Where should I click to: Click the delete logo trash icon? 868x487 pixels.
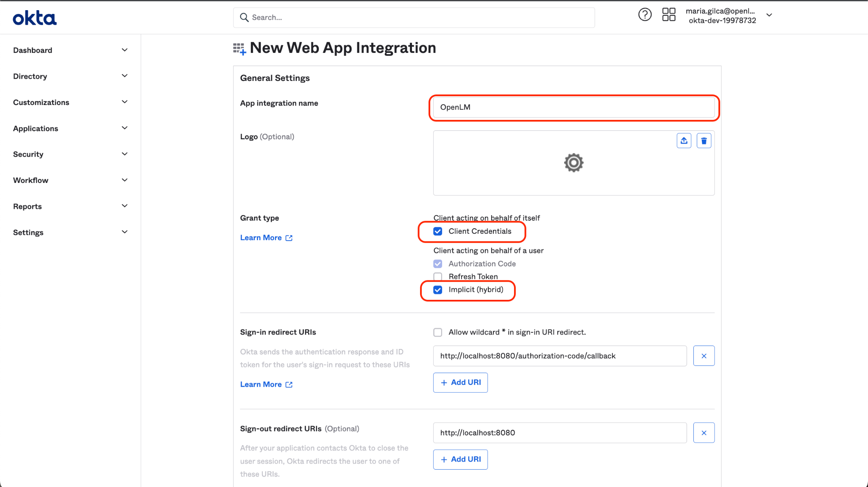coord(704,141)
